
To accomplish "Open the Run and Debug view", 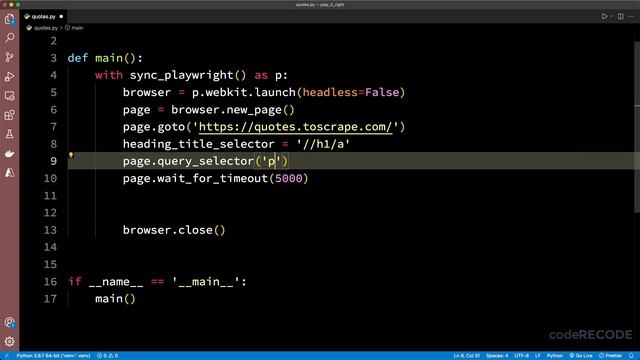I will [9, 76].
